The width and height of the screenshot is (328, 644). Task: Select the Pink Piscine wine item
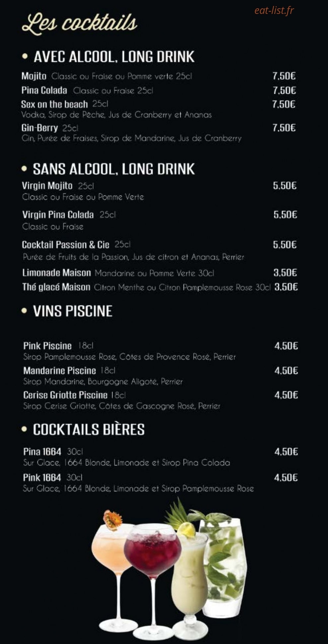tap(47, 346)
